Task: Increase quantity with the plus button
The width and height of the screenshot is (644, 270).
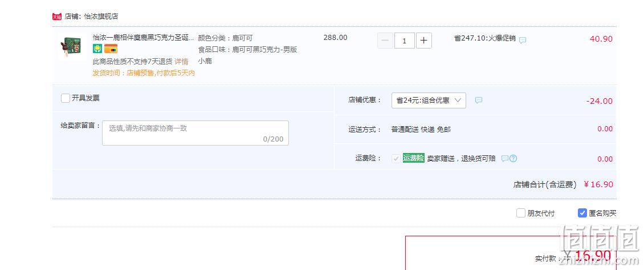Action: [424, 41]
